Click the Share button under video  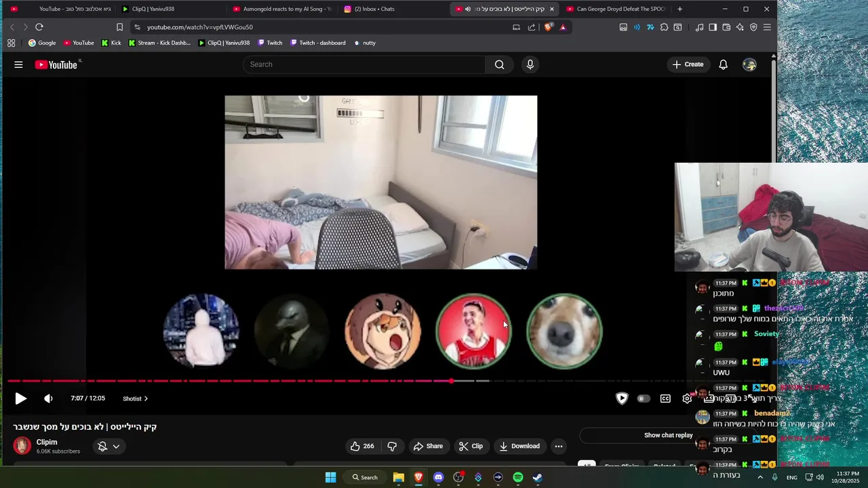[428, 446]
